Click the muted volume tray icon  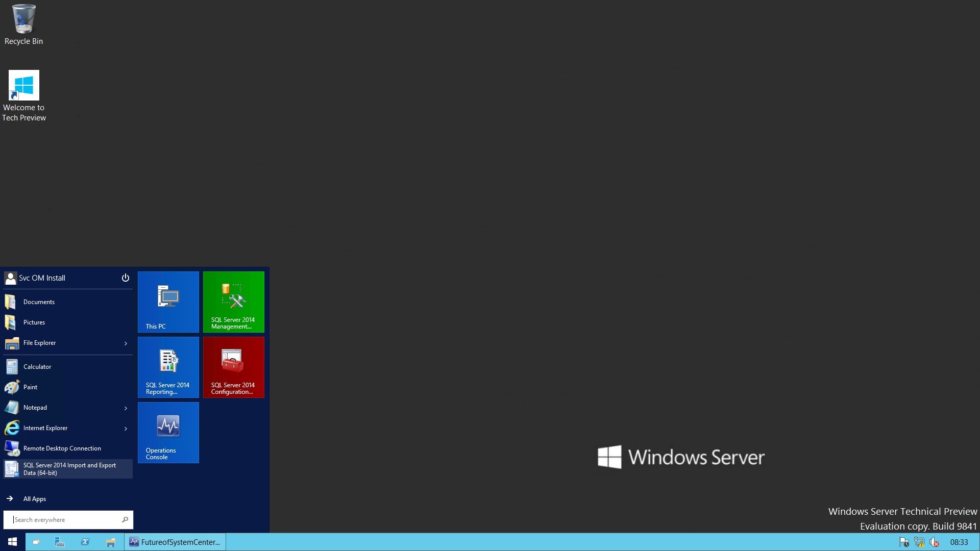pyautogui.click(x=935, y=542)
